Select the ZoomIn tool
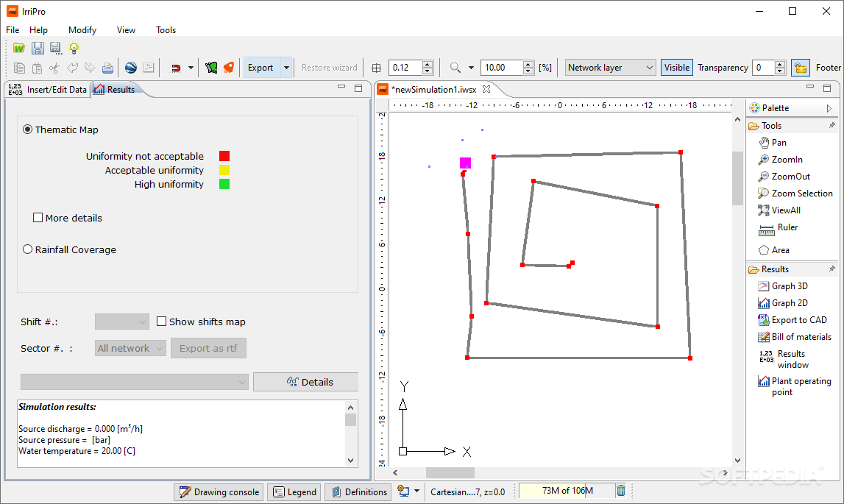Viewport: 844px width, 504px height. tap(781, 160)
